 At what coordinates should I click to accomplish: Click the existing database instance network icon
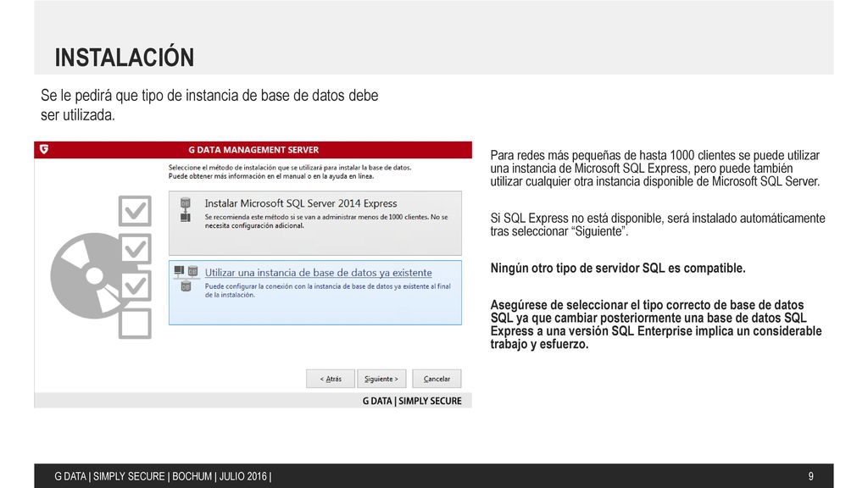pos(186,278)
